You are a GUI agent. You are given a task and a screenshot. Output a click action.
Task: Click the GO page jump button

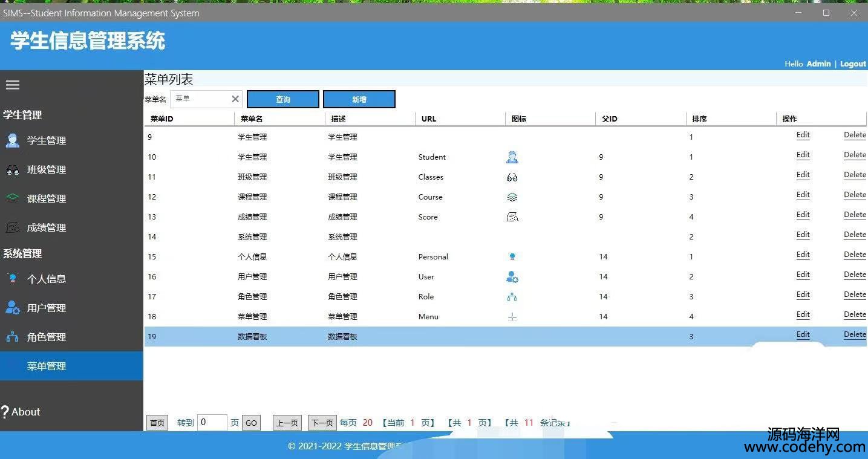pyautogui.click(x=251, y=423)
